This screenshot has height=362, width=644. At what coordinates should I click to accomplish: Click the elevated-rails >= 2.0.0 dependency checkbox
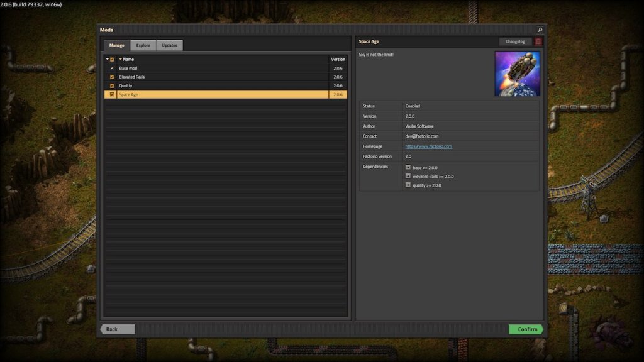point(408,177)
